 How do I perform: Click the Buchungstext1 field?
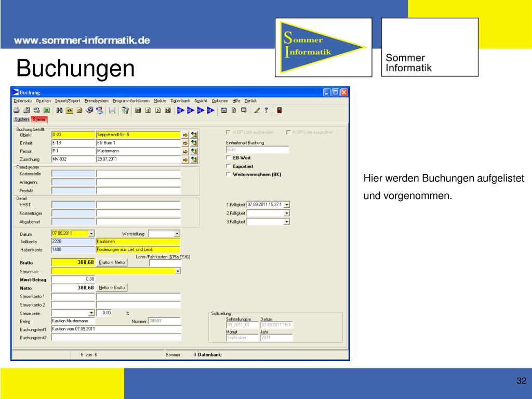116,329
